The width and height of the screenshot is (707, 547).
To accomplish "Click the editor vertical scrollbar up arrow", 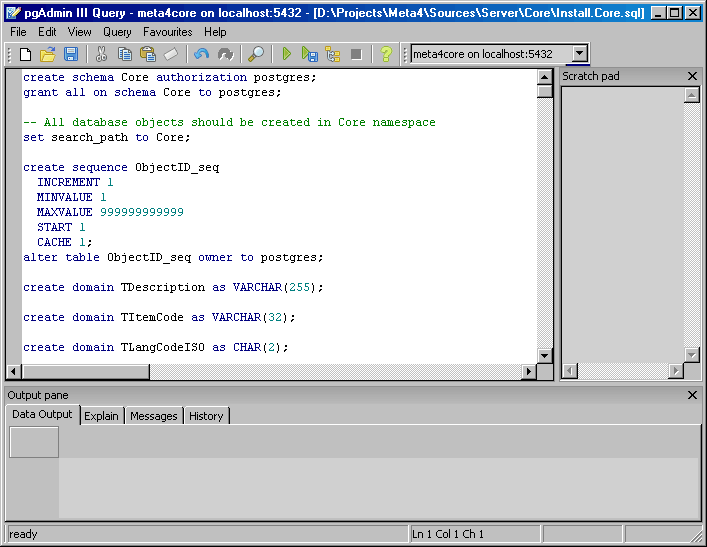I will (x=545, y=77).
